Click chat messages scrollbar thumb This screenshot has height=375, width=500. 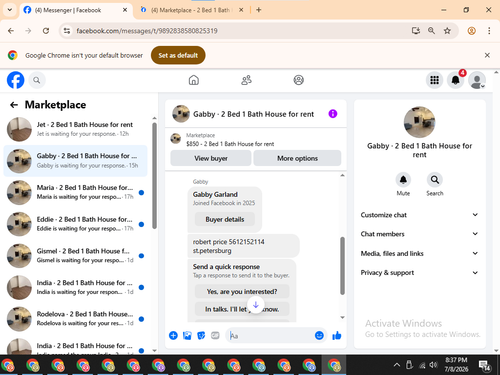(342, 266)
